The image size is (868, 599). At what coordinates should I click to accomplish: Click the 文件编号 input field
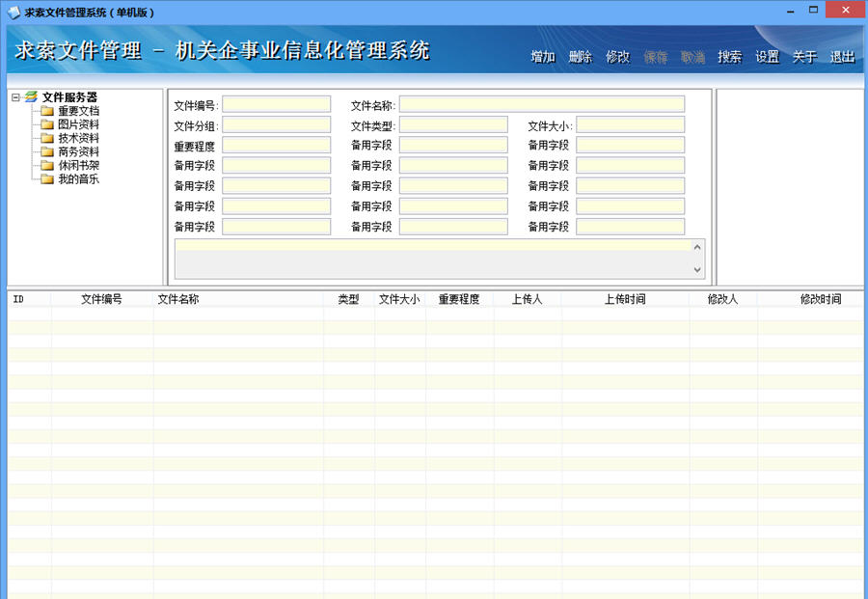(x=276, y=104)
